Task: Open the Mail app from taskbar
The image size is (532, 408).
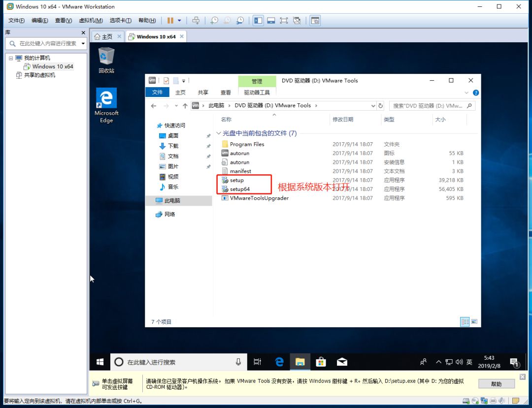Action: pyautogui.click(x=342, y=362)
